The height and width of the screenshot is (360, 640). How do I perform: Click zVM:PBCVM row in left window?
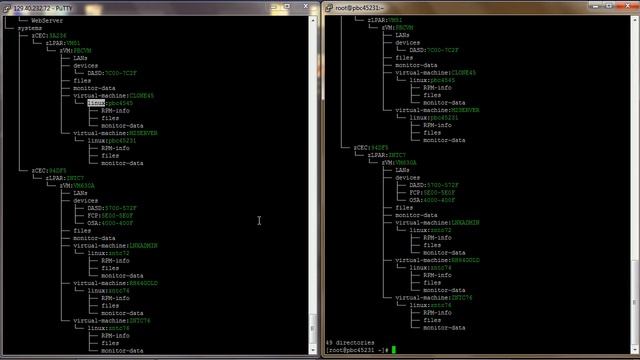[75, 51]
